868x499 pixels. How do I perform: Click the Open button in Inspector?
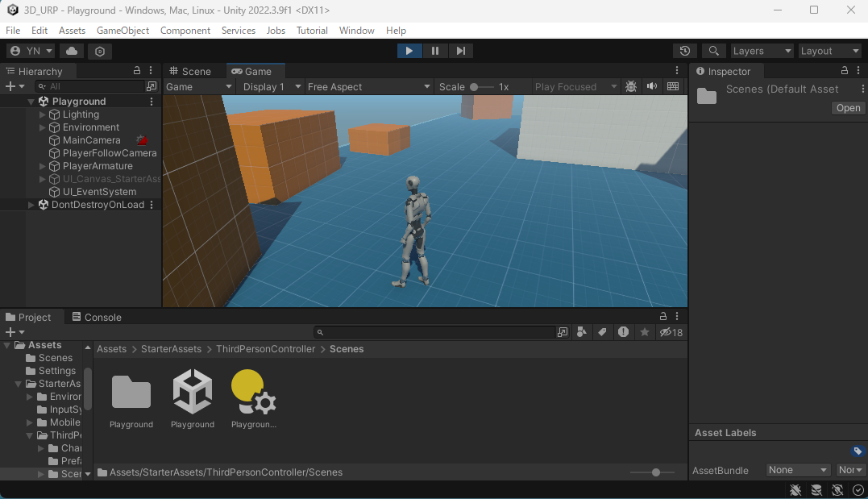tap(848, 108)
